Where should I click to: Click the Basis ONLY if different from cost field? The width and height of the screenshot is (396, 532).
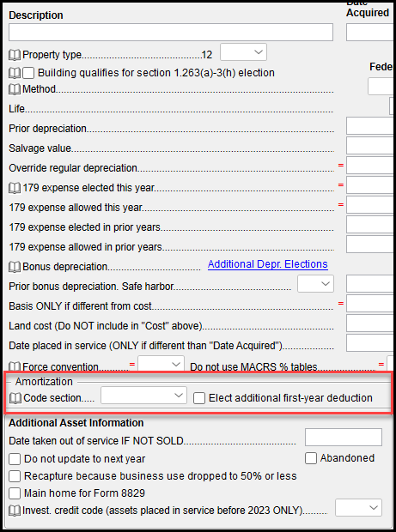pos(371,303)
